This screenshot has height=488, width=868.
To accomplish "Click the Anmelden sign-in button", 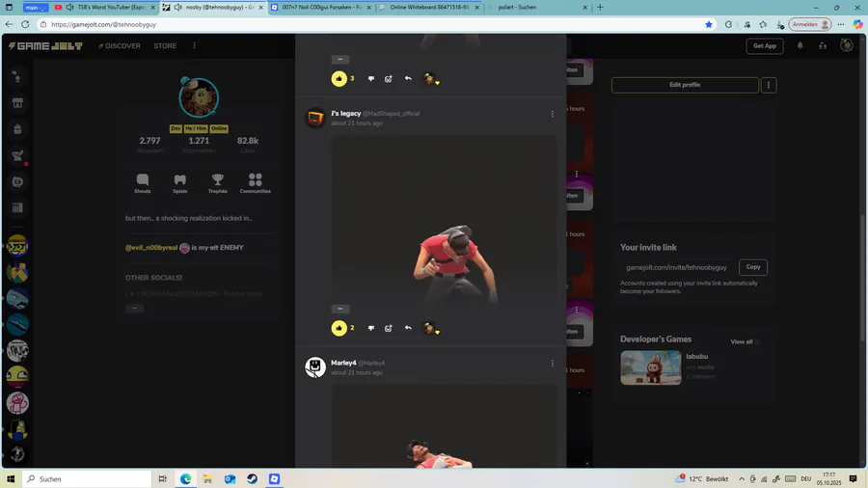I will [x=810, y=24].
